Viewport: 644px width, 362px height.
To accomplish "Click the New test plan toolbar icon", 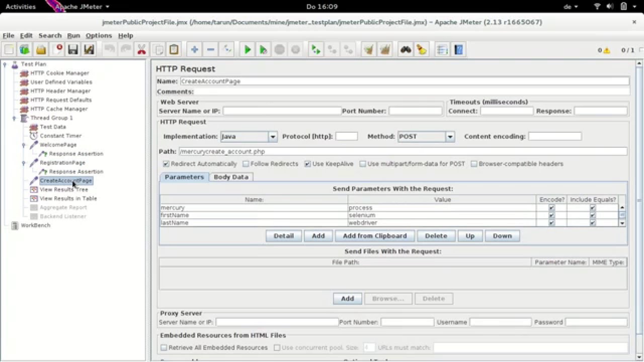I will click(9, 49).
